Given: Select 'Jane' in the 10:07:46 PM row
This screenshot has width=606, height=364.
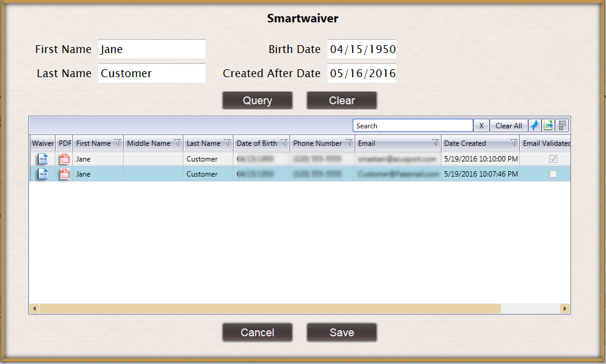Looking at the screenshot, I should 98,174.
